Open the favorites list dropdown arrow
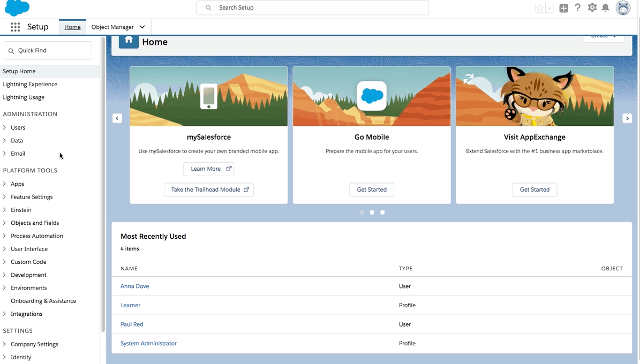Screen dimensions: 640x364 (x=549, y=7)
